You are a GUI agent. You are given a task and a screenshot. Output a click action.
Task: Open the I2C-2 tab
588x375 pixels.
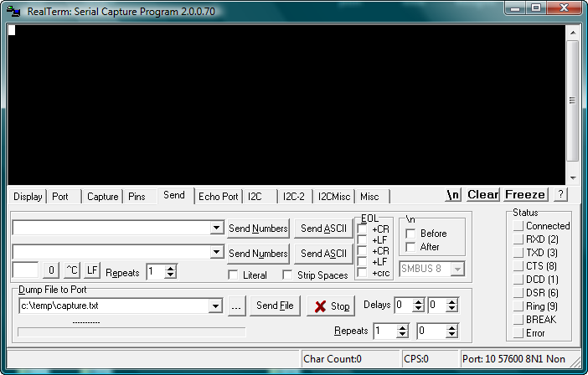293,197
